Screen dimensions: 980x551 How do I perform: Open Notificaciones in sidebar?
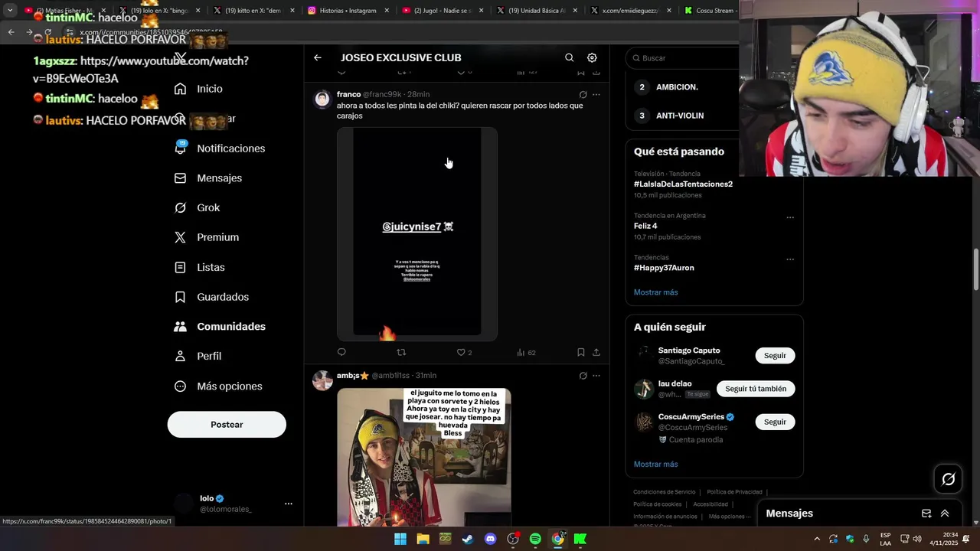[219, 148]
